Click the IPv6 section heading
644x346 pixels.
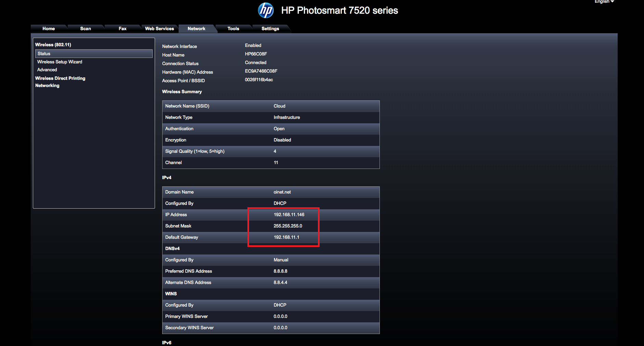click(x=167, y=343)
